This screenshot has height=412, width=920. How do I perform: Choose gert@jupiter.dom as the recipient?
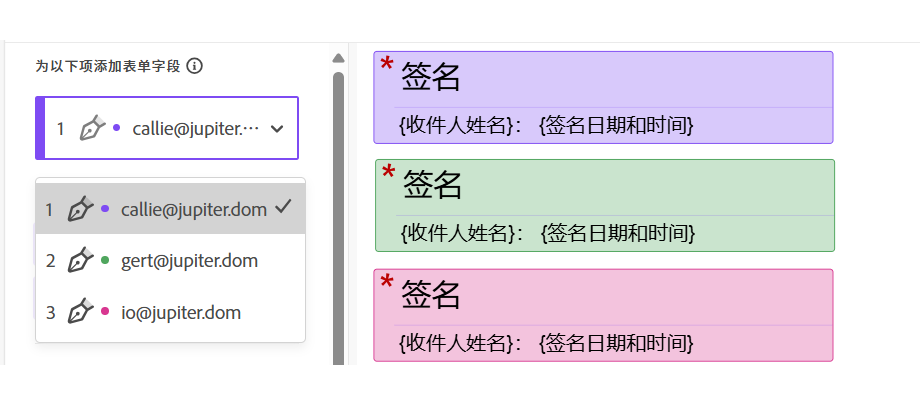[x=190, y=261]
